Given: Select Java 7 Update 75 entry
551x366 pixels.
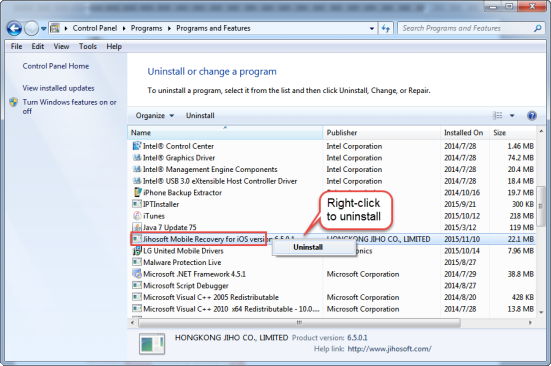Looking at the screenshot, I should [x=169, y=227].
